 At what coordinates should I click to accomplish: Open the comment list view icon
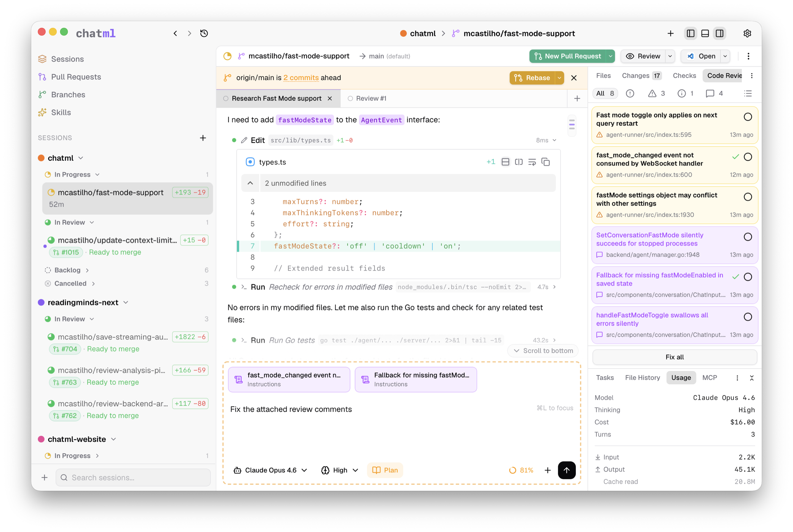[x=748, y=94]
